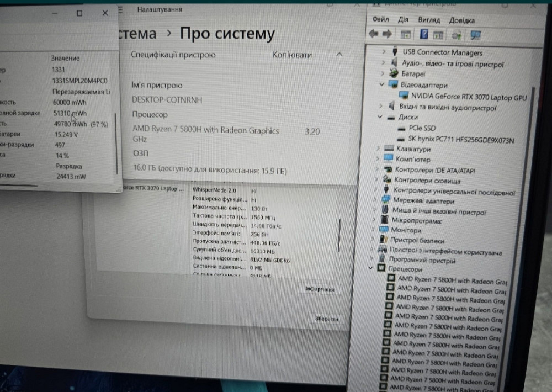
Task: Open the Файл menu
Action: (x=381, y=20)
